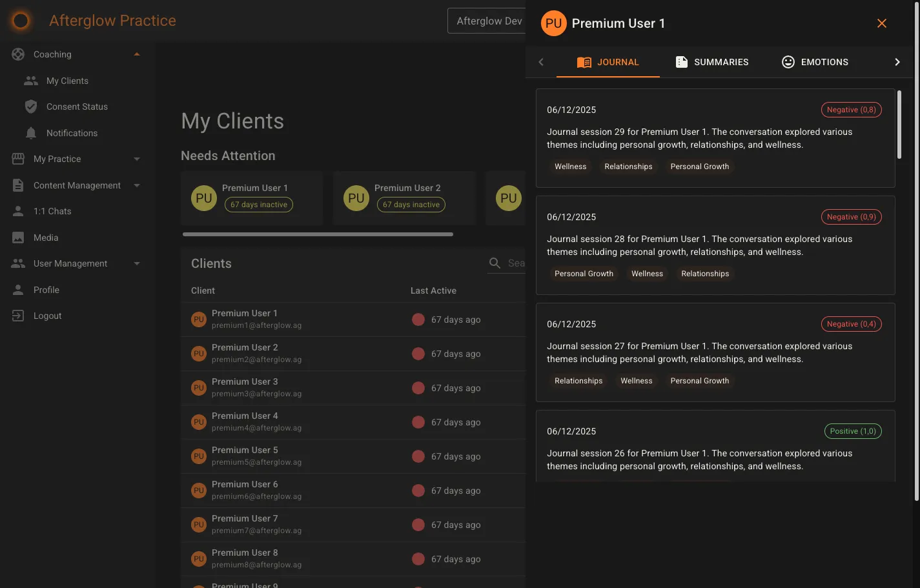Click the Journal book icon
The image size is (920, 588).
(x=585, y=61)
